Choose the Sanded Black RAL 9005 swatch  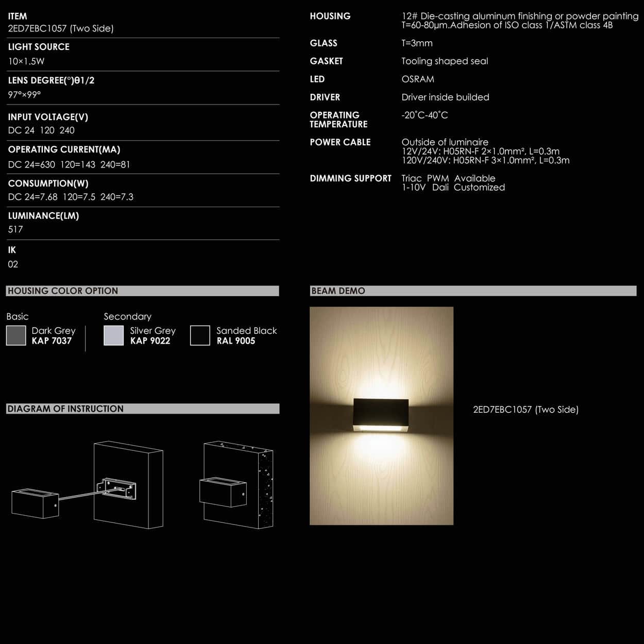click(200, 335)
